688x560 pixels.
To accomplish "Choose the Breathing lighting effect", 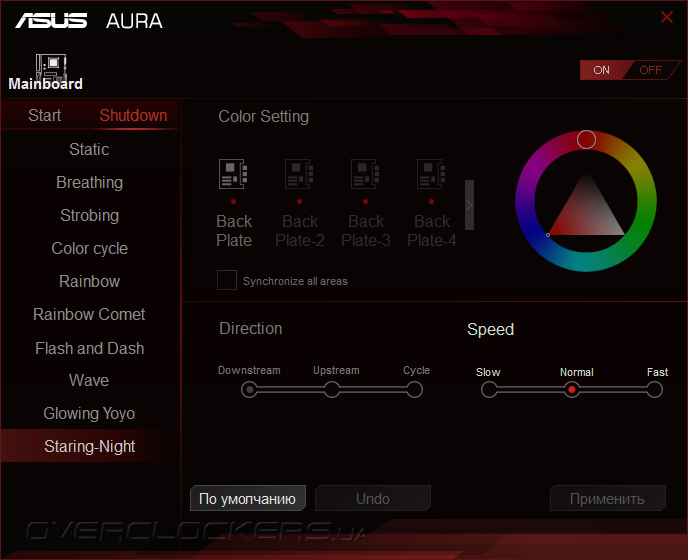I will (89, 182).
